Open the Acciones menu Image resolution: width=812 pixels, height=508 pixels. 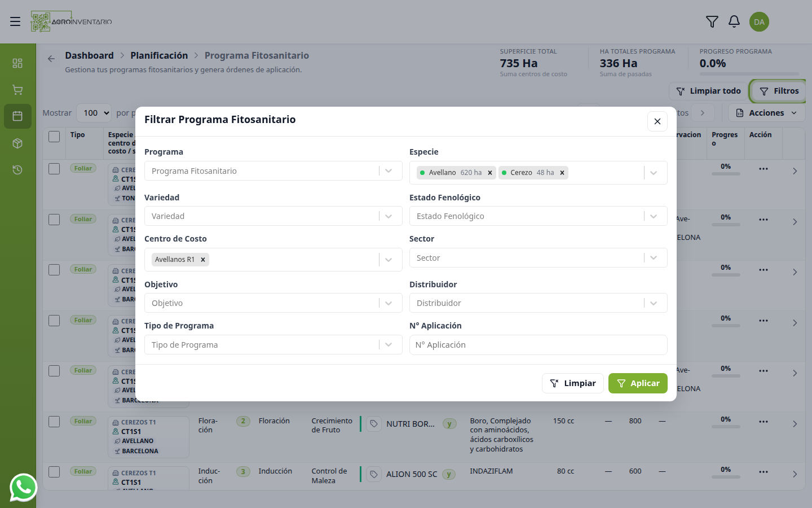pyautogui.click(x=767, y=113)
